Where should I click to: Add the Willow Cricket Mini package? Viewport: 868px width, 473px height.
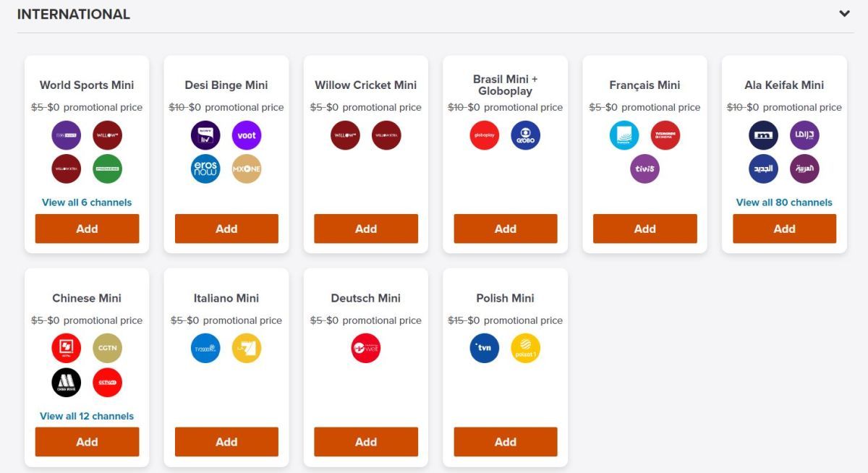tap(366, 229)
